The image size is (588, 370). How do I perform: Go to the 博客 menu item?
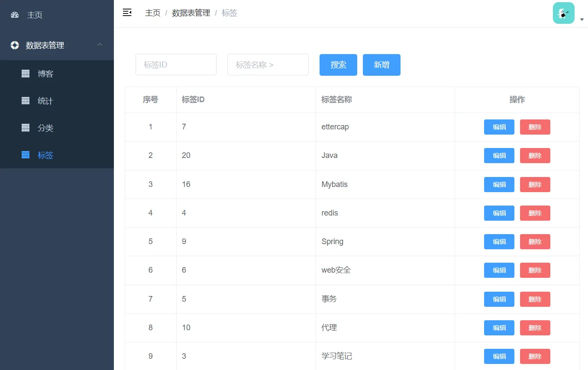(57, 74)
